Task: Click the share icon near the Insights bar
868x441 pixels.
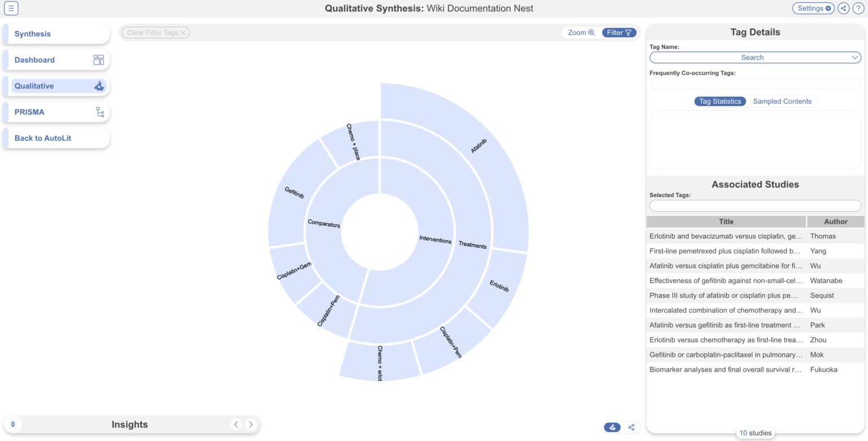Action: 632,427
